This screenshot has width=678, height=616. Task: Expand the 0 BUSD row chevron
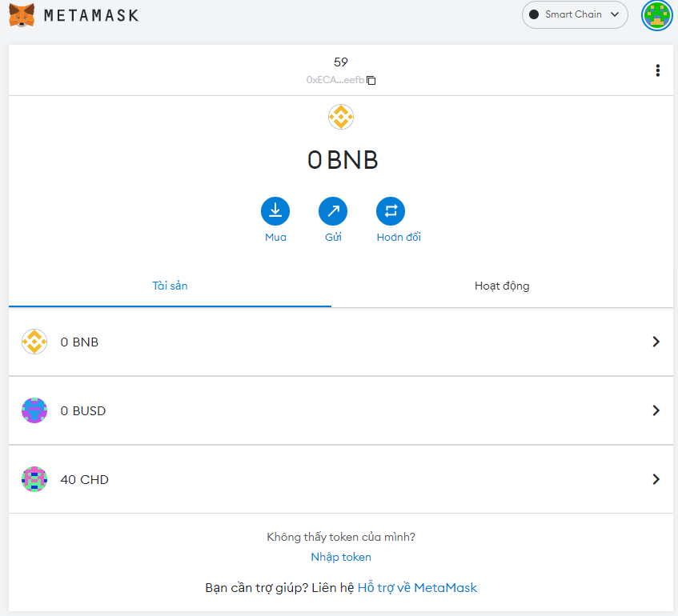(656, 410)
